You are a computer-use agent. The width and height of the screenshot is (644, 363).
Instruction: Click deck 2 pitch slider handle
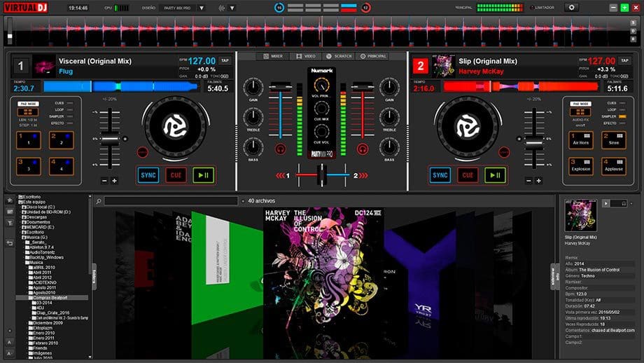click(534, 143)
